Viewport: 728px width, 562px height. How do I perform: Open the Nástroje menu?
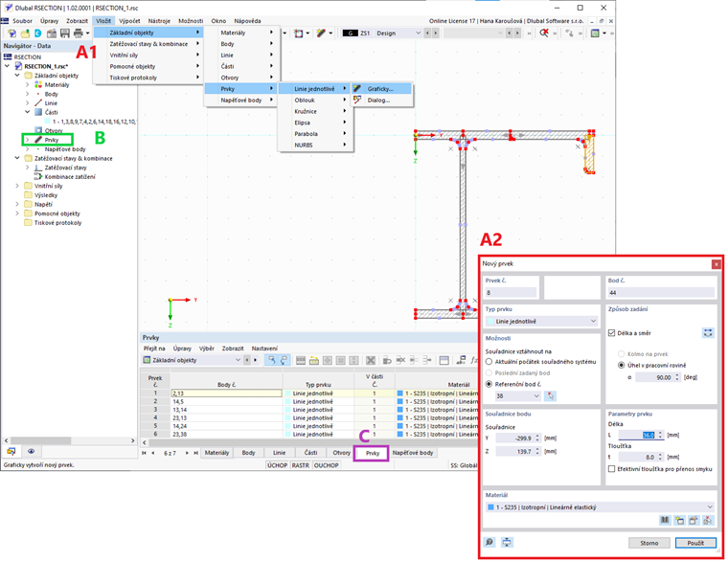click(159, 21)
